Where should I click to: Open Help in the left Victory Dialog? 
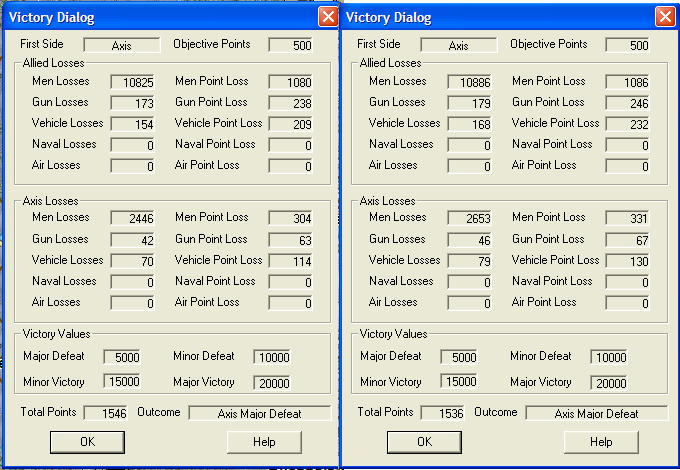[x=264, y=442]
